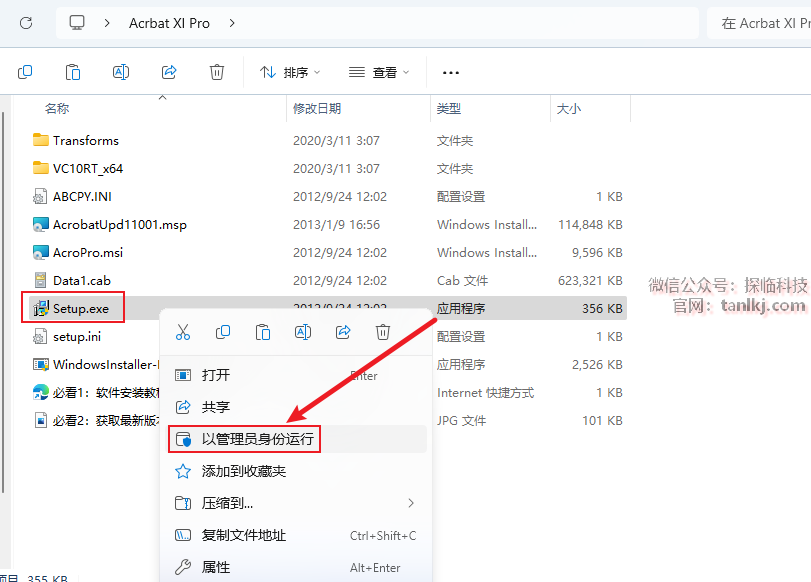Click the search box for Acrbat XI Pro
The width and height of the screenshot is (811, 582).
[x=760, y=23]
